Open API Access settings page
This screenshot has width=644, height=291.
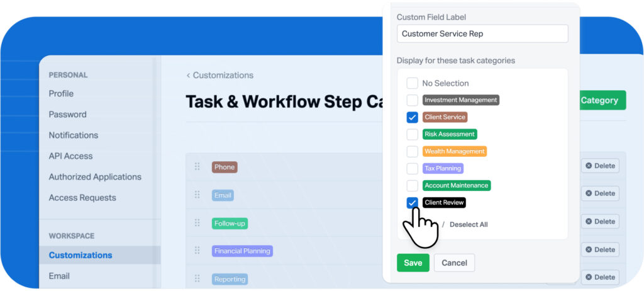pos(70,156)
